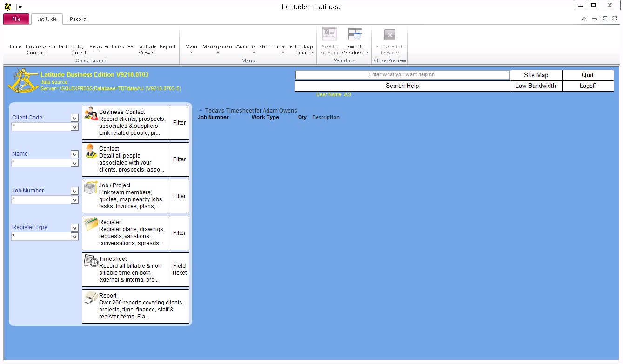Click the Report printer icon
This screenshot has height=364, width=623.
(91, 298)
